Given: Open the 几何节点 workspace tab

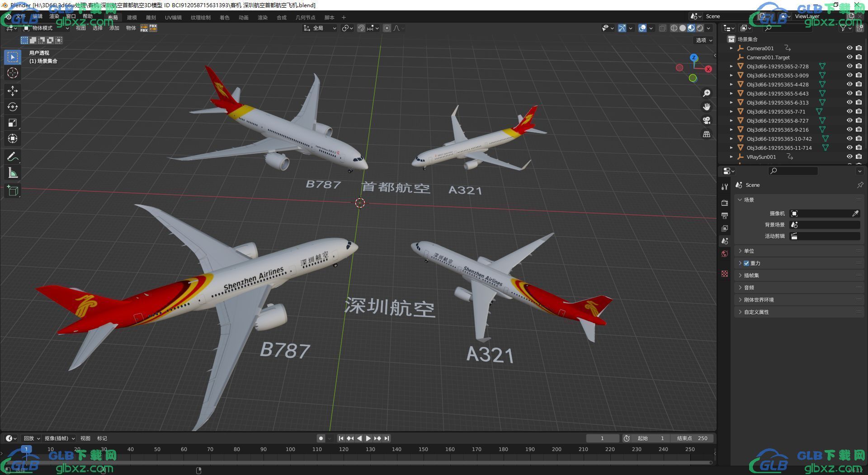Looking at the screenshot, I should pyautogui.click(x=305, y=18).
